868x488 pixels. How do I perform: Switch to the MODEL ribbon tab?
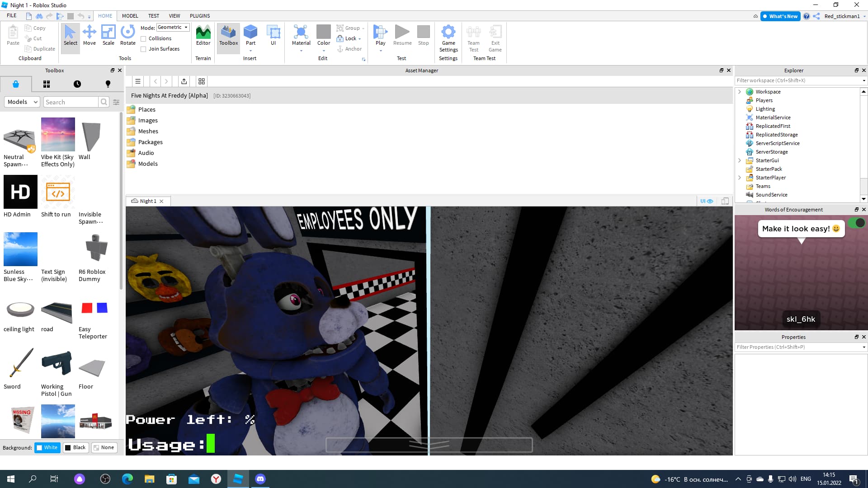coord(130,16)
